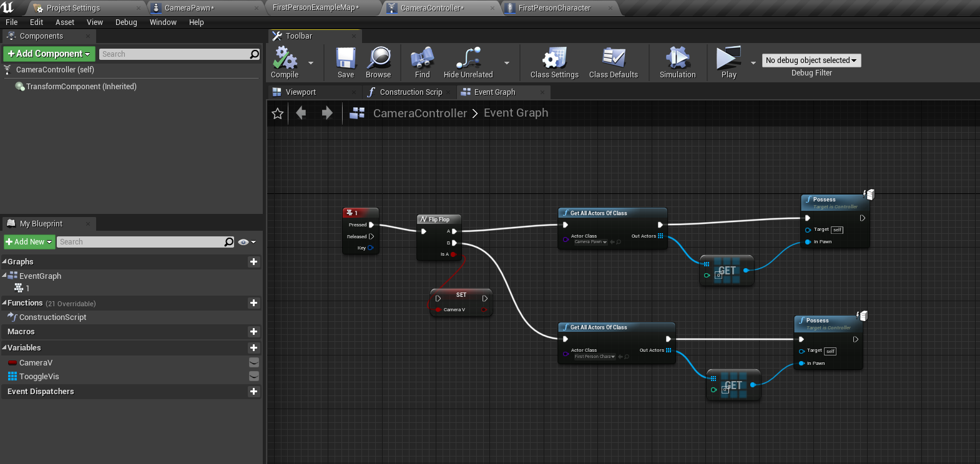Open the Debug menu
The width and height of the screenshot is (980, 464).
[x=126, y=22]
